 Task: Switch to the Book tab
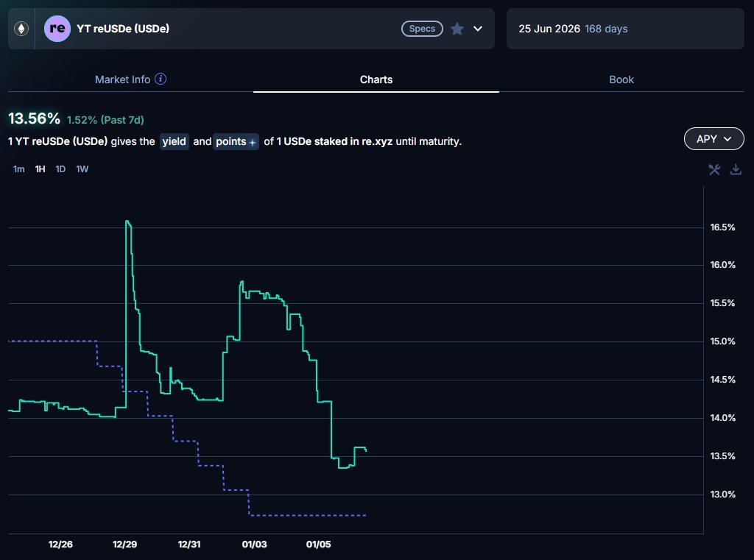[x=621, y=79]
